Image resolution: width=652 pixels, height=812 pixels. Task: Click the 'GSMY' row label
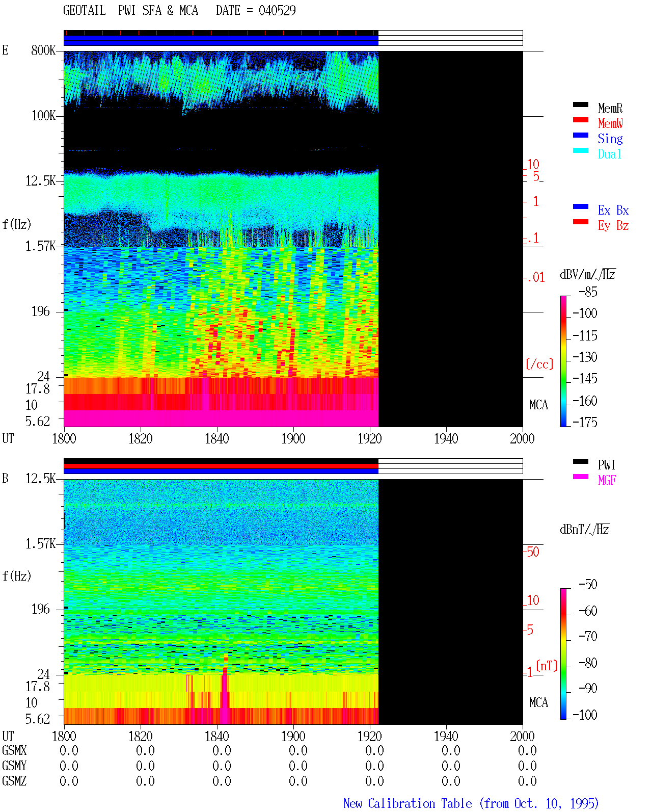point(14,766)
